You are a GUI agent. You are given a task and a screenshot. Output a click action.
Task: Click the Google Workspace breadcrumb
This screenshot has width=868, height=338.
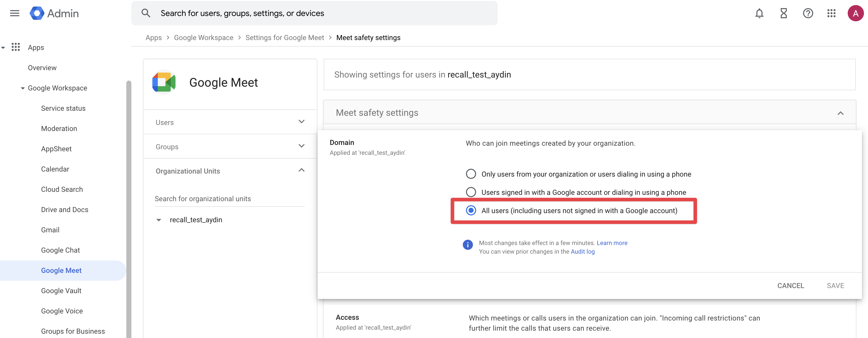pos(203,38)
